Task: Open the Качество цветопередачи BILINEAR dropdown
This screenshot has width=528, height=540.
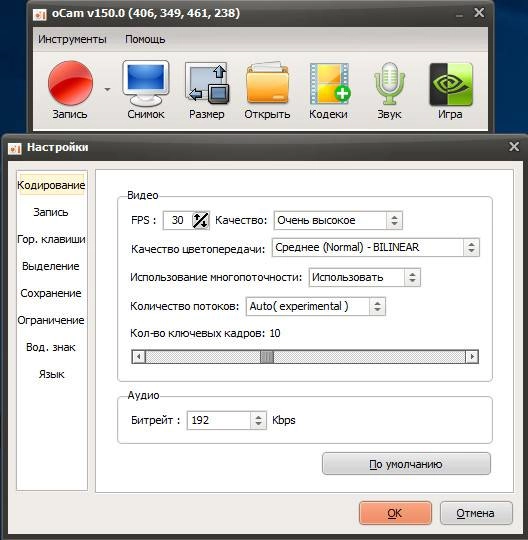Action: click(x=375, y=247)
